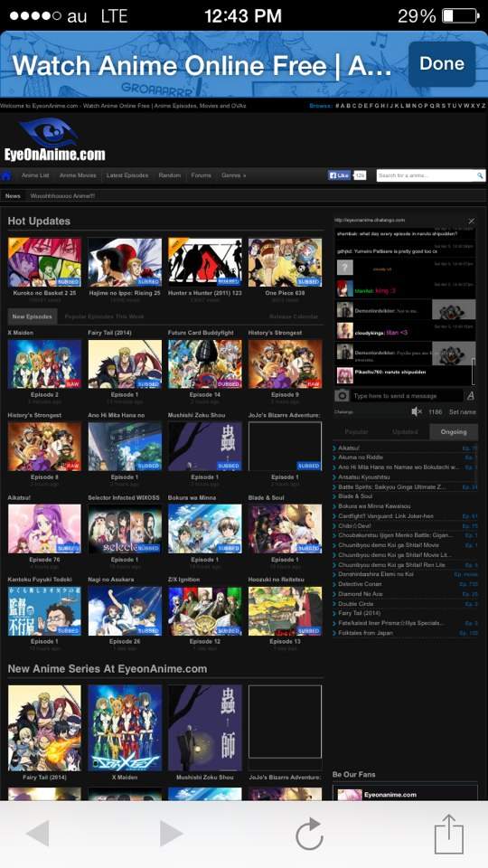Open the Random menu item
This screenshot has height=868, width=488.
coord(169,175)
